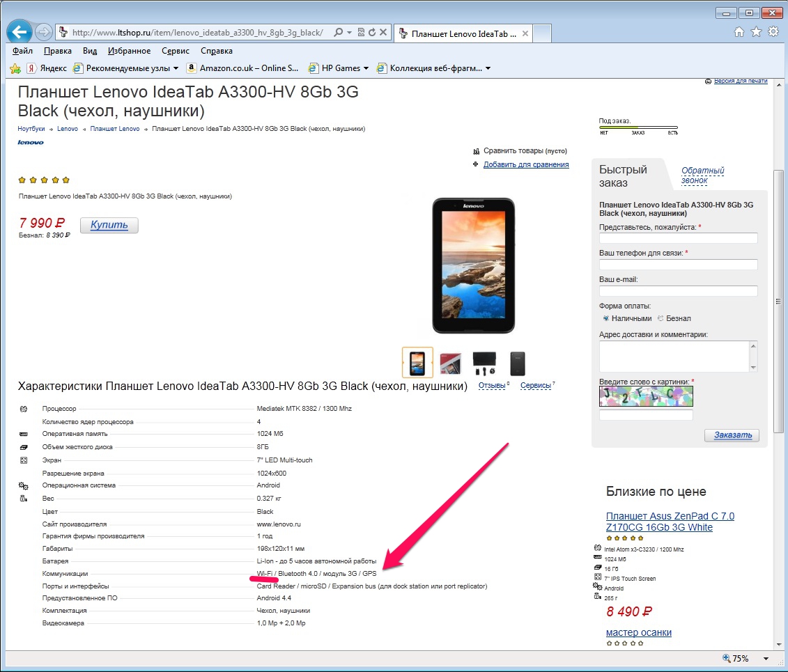Open Обратный звонок link
Image resolution: width=788 pixels, height=672 pixels.
coord(702,175)
